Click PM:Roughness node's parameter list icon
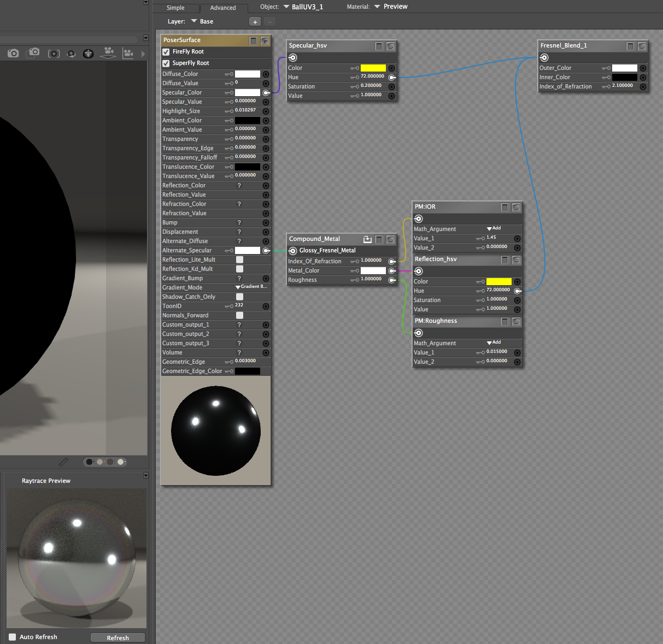This screenshot has width=663, height=644. tap(504, 321)
